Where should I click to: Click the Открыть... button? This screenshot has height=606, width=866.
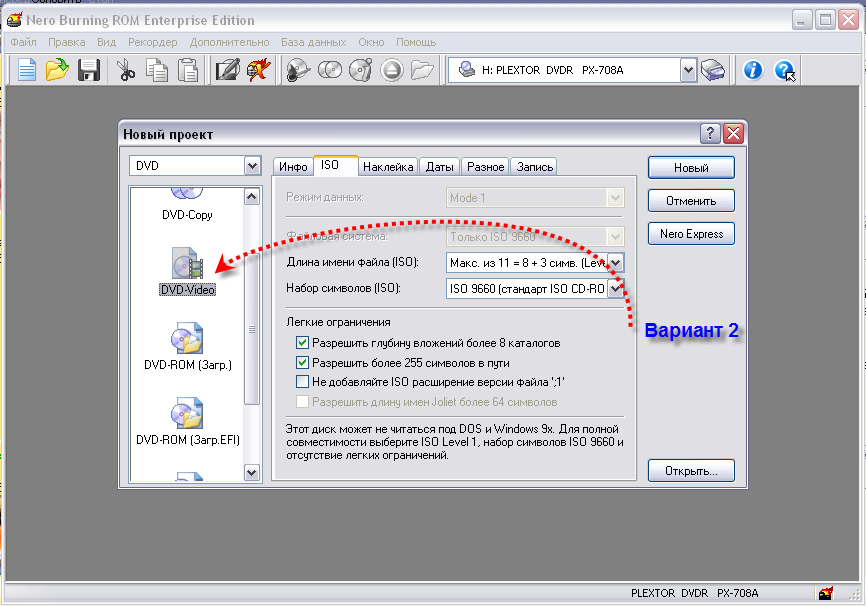point(691,470)
